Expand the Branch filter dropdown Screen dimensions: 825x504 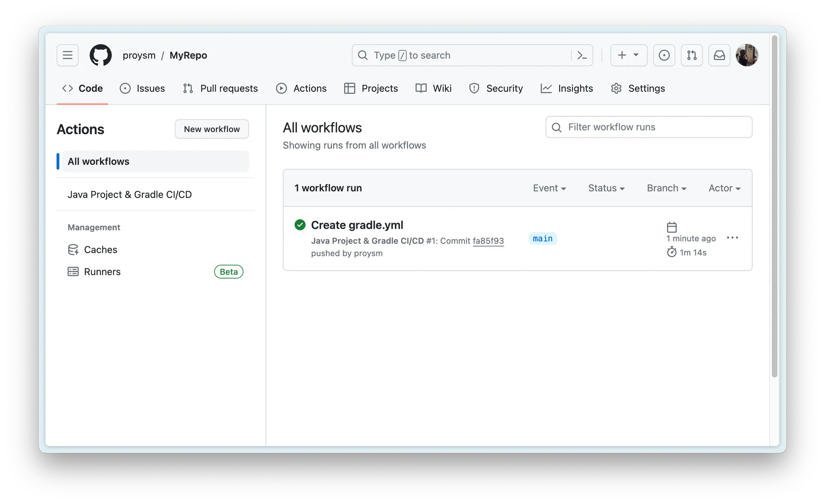(666, 188)
